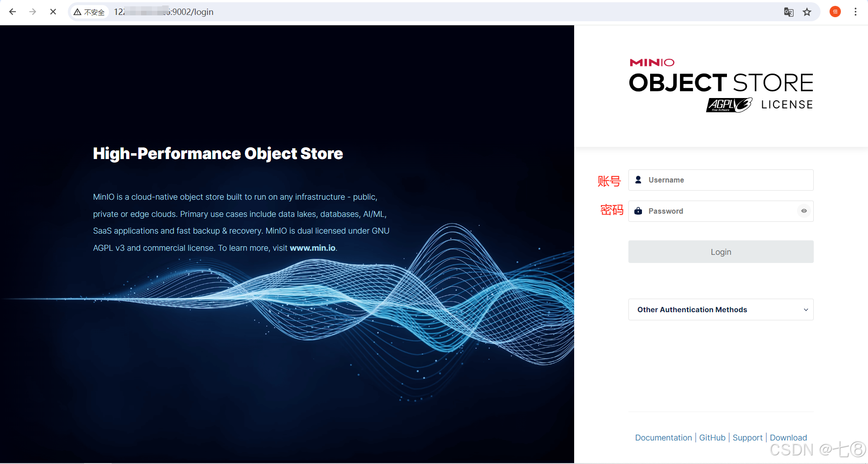Toggle password visibility with the eye icon
868x464 pixels.
(804, 211)
